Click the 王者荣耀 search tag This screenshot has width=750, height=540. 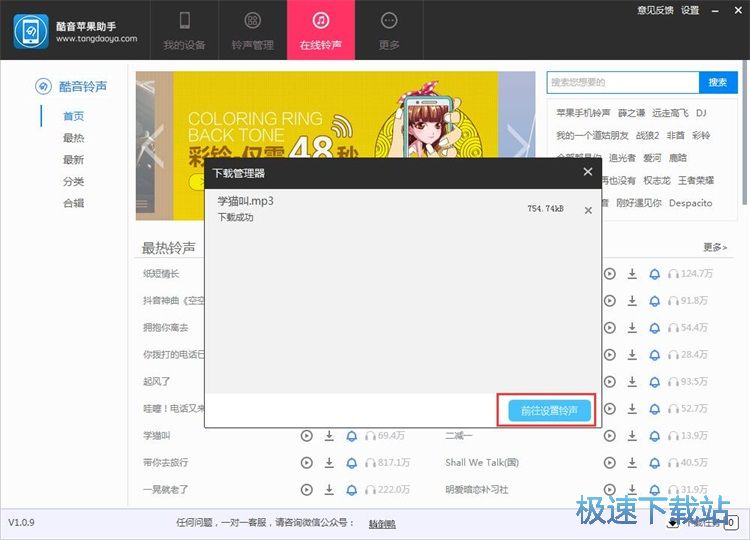[695, 180]
